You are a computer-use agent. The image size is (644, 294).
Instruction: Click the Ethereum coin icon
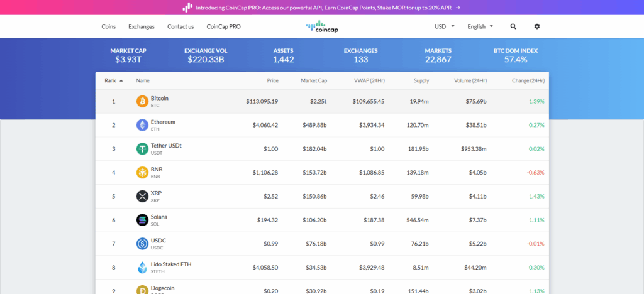point(142,125)
